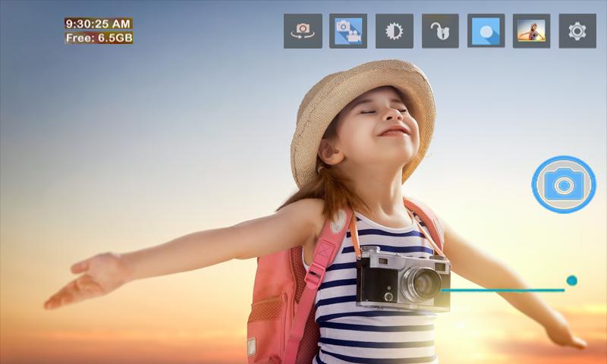Click the 9:30:25 AM time display
Viewport: 607px width, 364px height.
[99, 24]
